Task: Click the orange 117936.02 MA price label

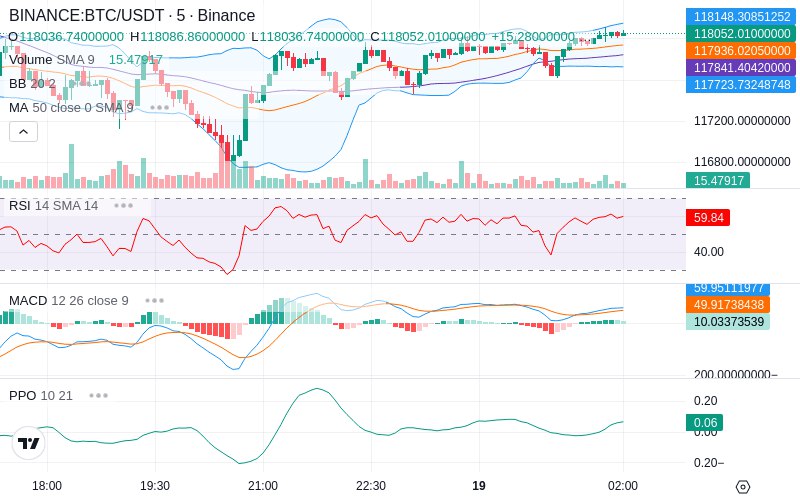Action: pyautogui.click(x=741, y=51)
